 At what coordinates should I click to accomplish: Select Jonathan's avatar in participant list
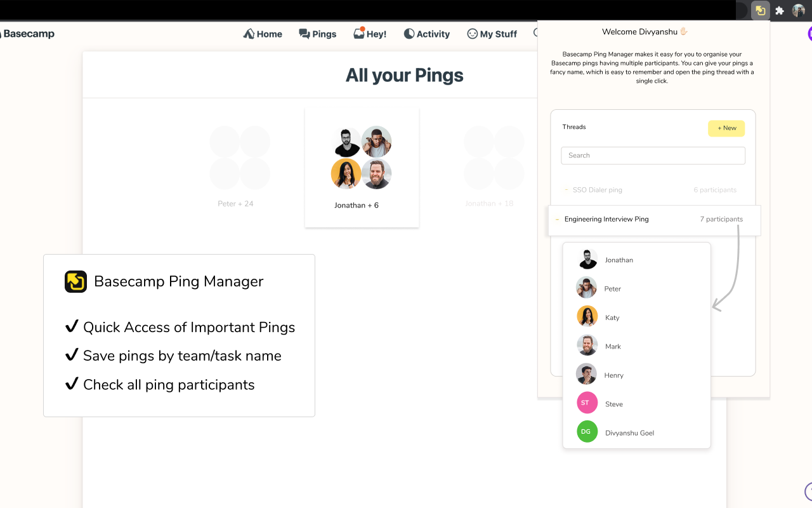pyautogui.click(x=587, y=259)
